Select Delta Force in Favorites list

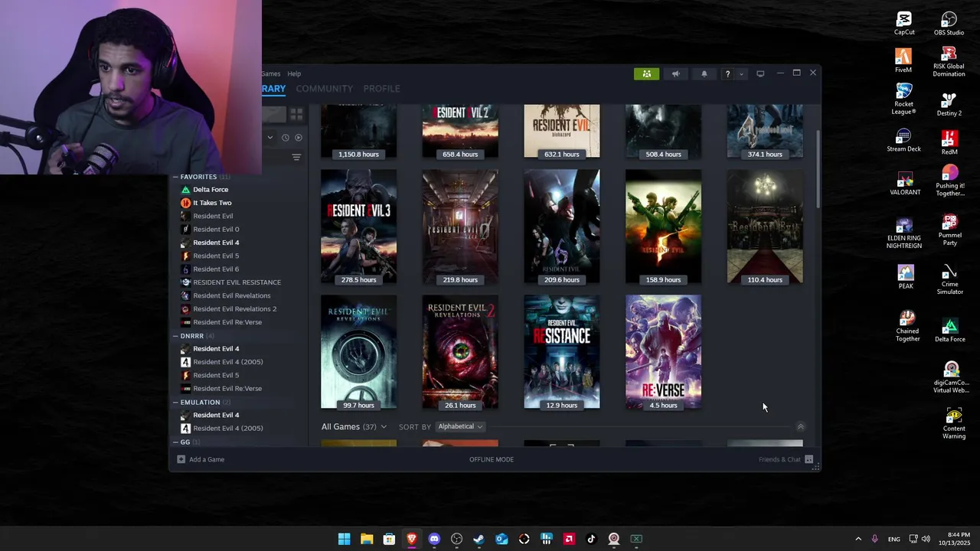211,190
